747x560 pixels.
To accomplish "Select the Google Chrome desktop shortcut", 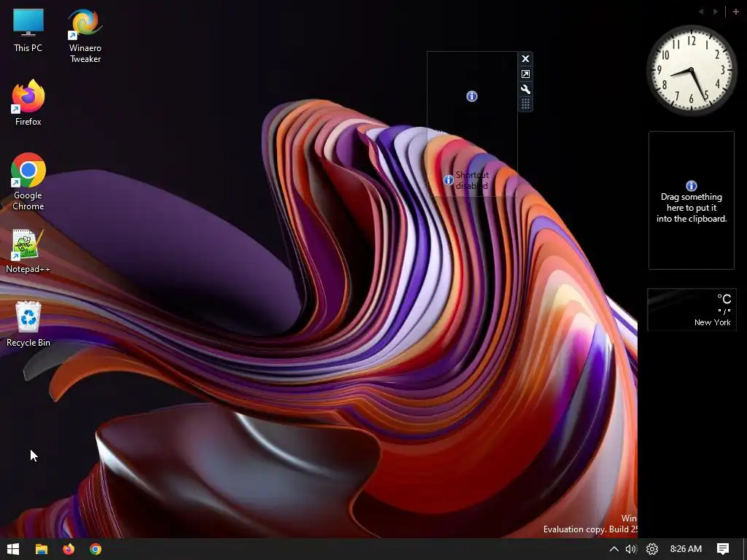I will tap(28, 182).
